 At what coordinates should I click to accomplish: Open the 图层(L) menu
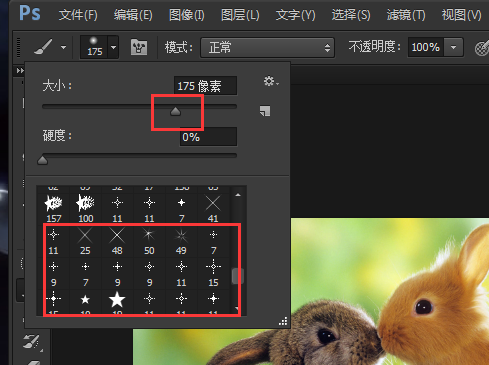(x=240, y=15)
